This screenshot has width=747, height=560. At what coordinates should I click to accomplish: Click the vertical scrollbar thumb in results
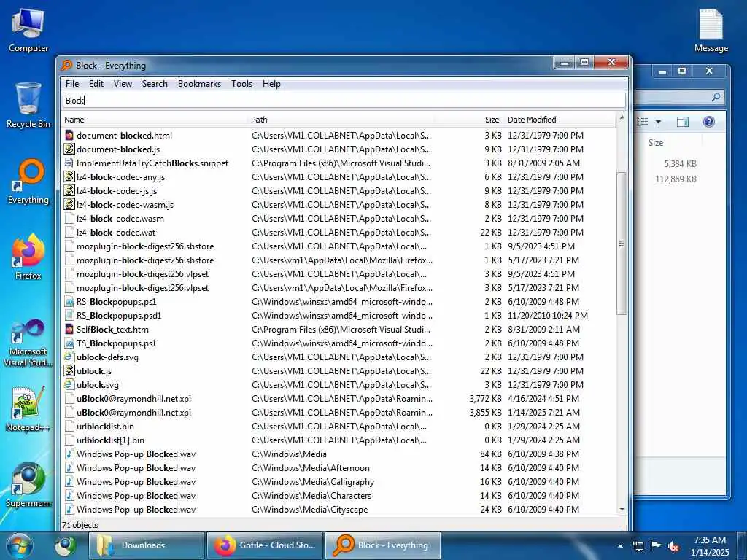[x=622, y=244]
